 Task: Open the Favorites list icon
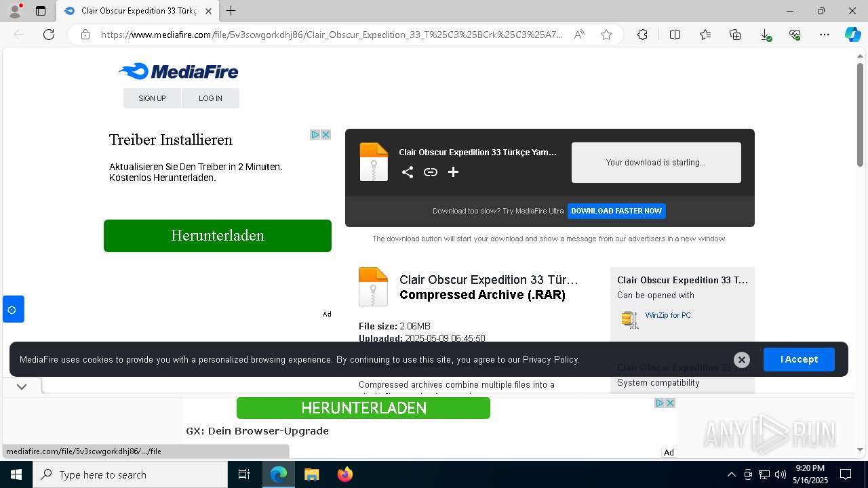(705, 35)
